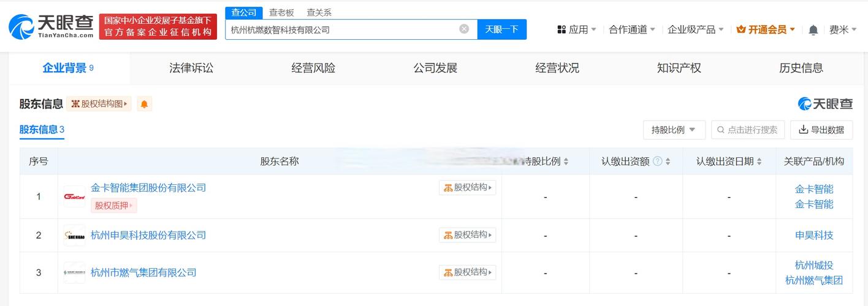Expand 股权结构 for 杭州市燃气集团
Viewport: 868px width, 306px height.
(468, 272)
